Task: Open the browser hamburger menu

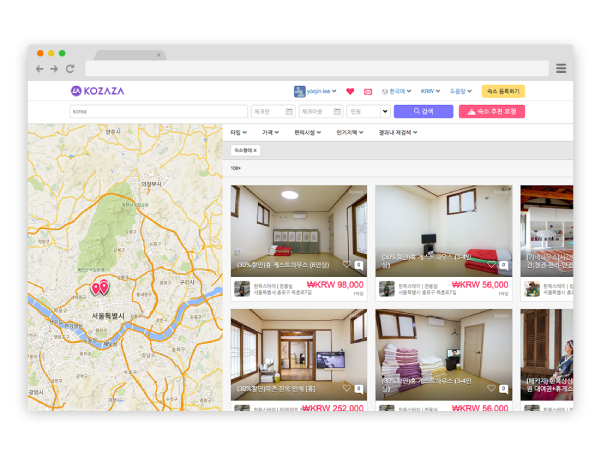Action: [x=561, y=68]
